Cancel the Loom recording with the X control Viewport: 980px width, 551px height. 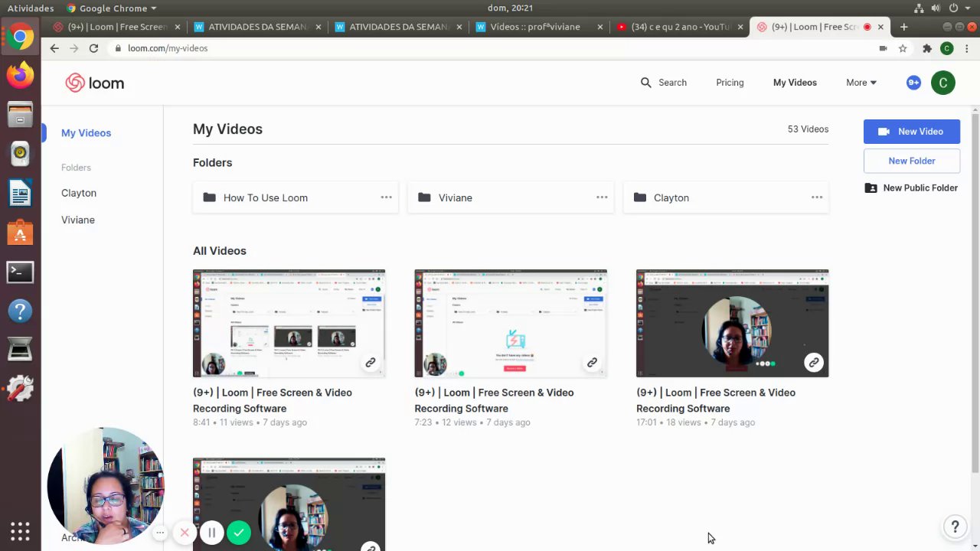185,532
